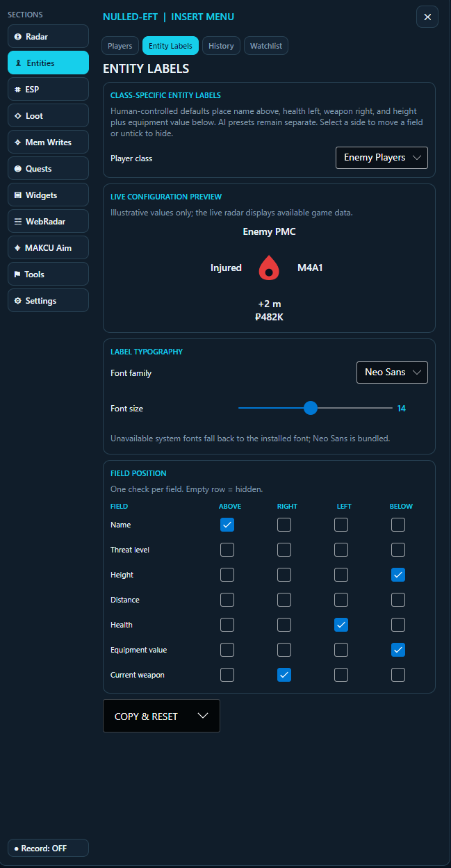Screen dimensions: 451x868
Task: Open the MAKCU Aim section
Action: tap(48, 247)
